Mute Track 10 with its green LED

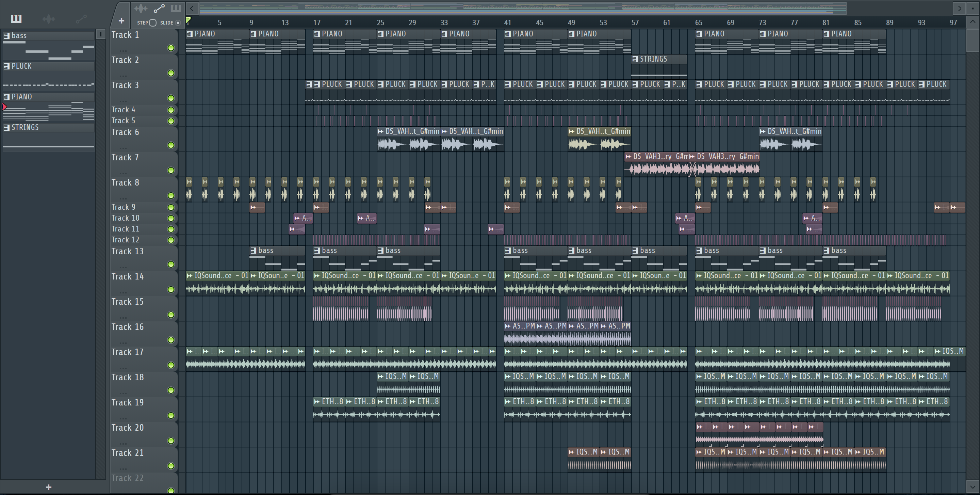pos(171,219)
